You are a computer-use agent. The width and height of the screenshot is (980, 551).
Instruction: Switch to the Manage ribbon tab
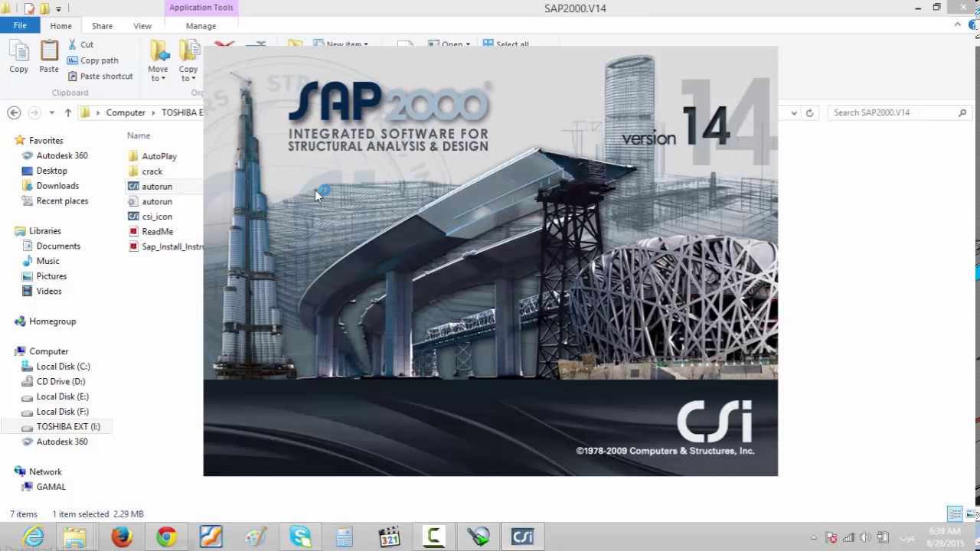tap(201, 26)
